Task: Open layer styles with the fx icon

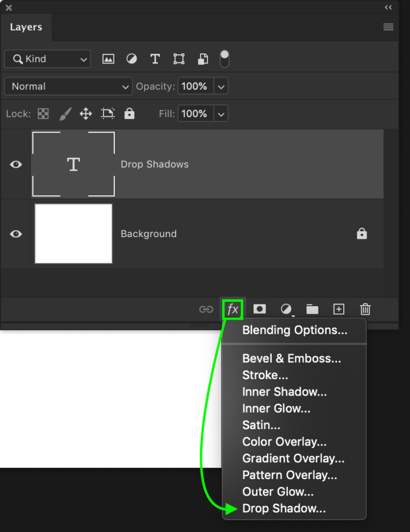Action: click(x=232, y=309)
